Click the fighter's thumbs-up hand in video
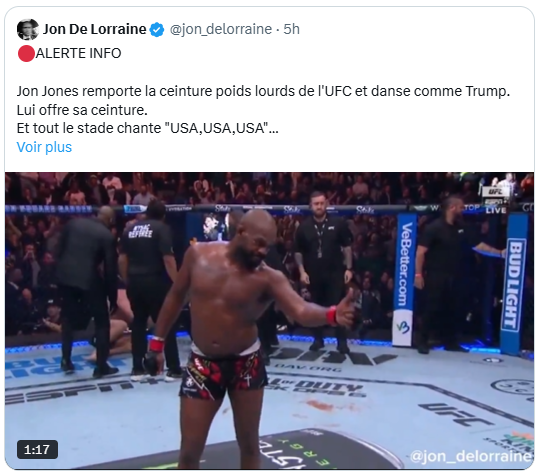 pyautogui.click(x=347, y=310)
